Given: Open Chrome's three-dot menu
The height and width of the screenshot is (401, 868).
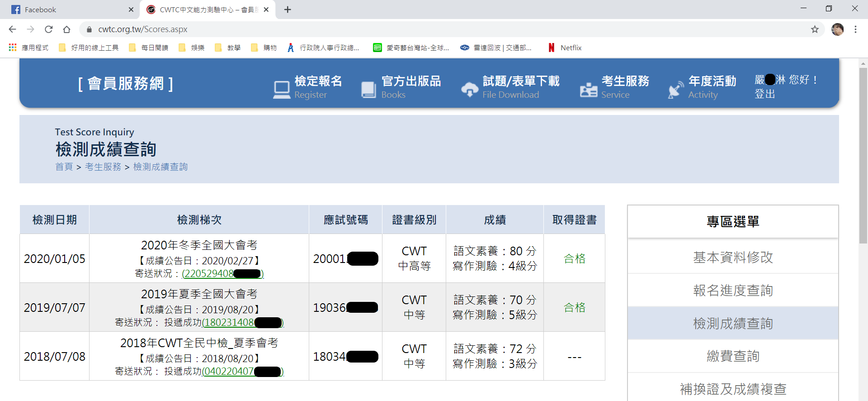Looking at the screenshot, I should point(855,29).
